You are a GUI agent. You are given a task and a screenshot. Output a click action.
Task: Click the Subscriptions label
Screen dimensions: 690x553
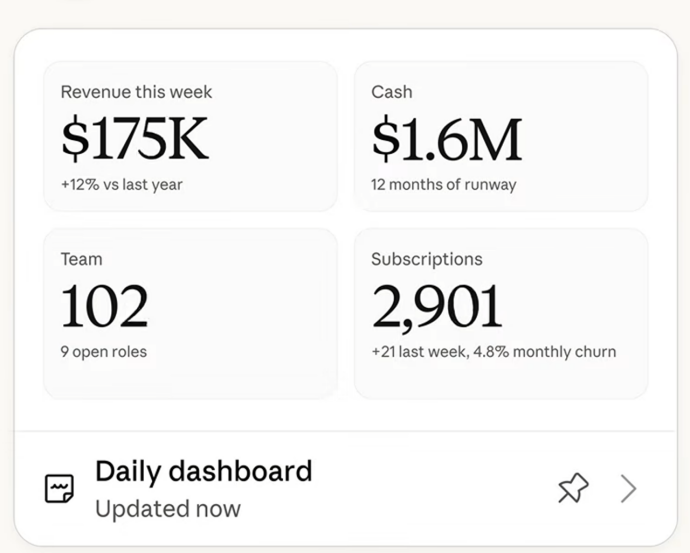[x=427, y=260]
